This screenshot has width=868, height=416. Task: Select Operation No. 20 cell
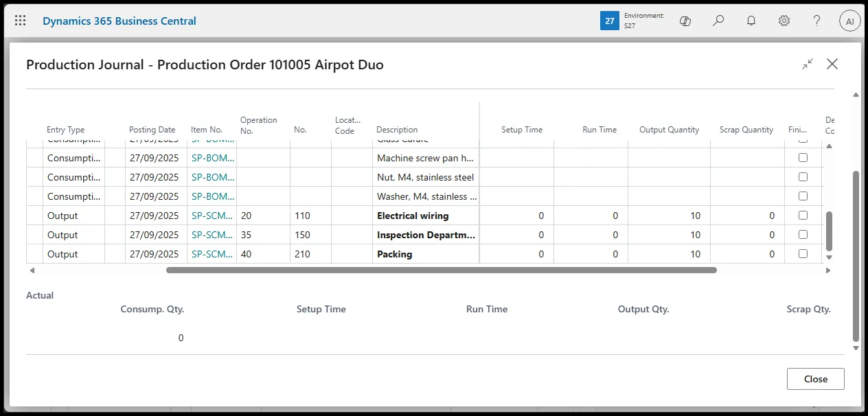pyautogui.click(x=263, y=216)
